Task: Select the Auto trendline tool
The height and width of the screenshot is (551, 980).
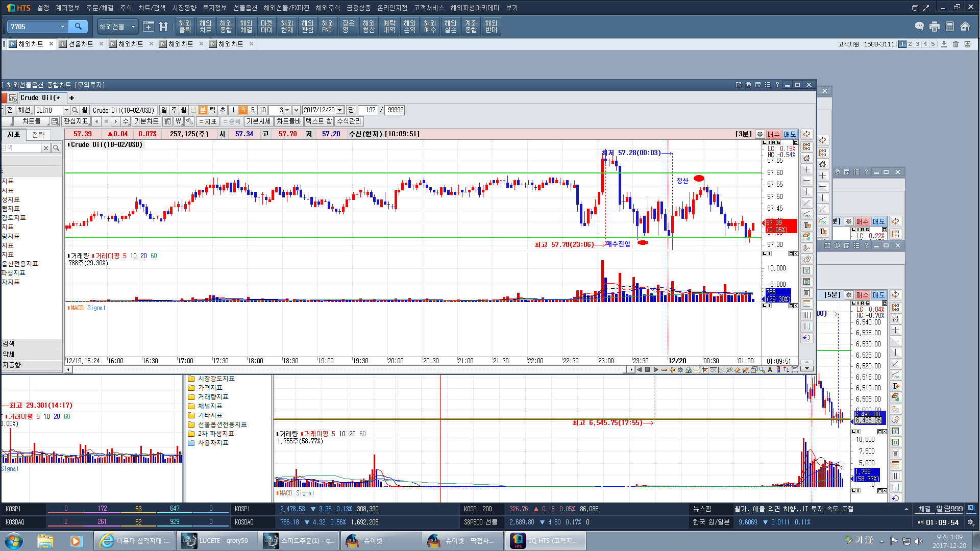Action: (x=806, y=214)
